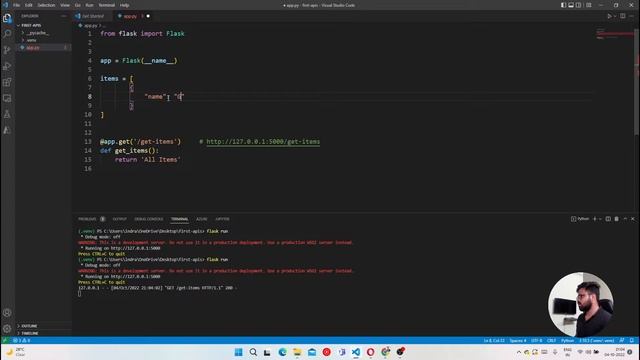Open the View menu

point(65,5)
